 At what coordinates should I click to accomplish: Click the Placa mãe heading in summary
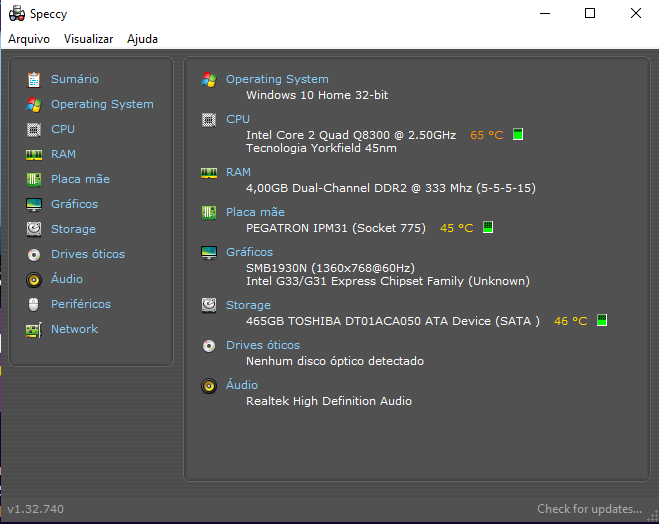[x=256, y=212]
